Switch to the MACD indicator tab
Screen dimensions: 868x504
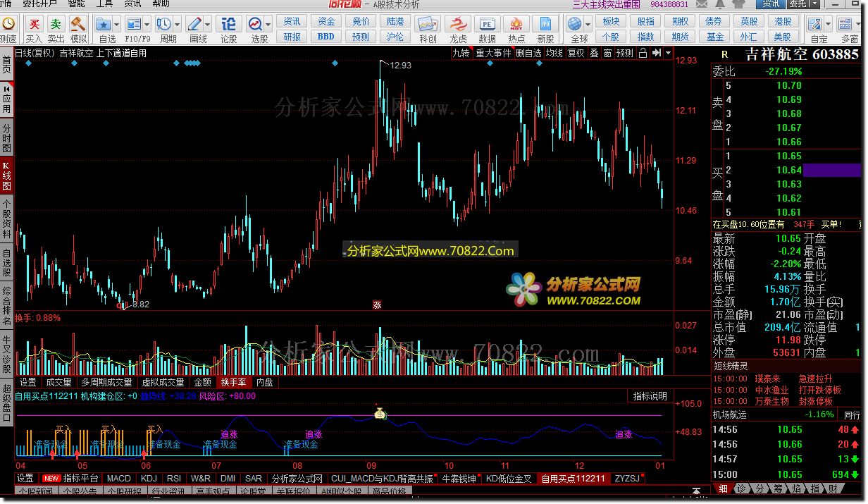119,479
